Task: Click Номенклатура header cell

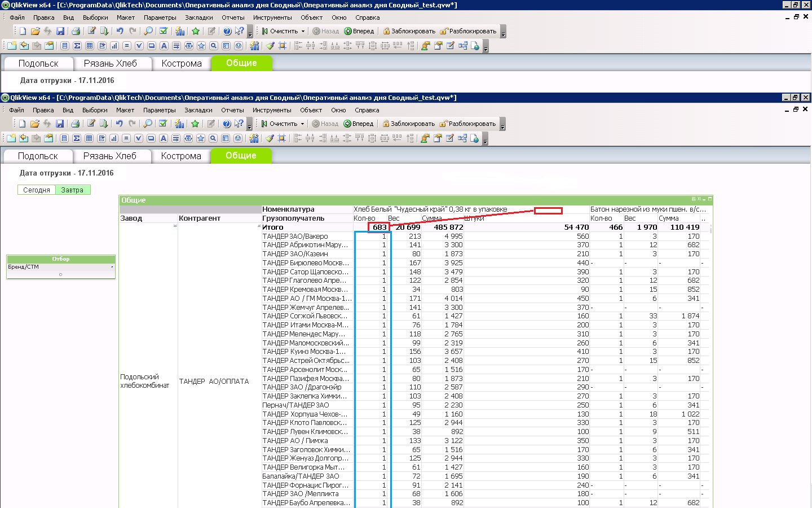Action: point(307,209)
